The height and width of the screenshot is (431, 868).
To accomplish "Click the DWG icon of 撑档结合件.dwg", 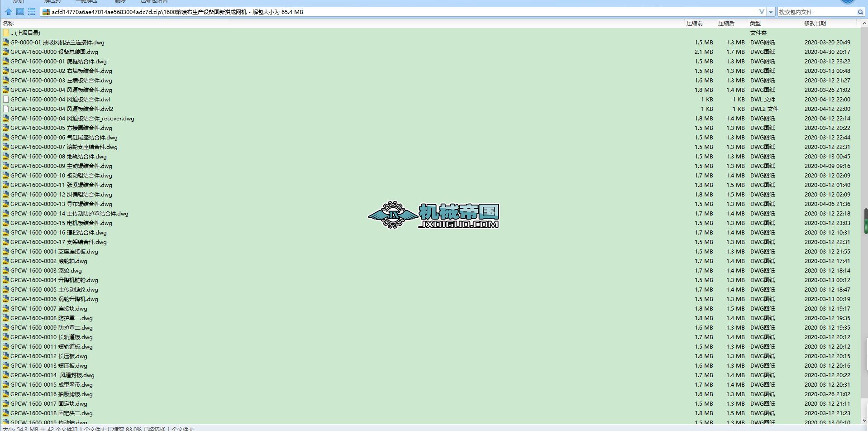I will pos(6,233).
